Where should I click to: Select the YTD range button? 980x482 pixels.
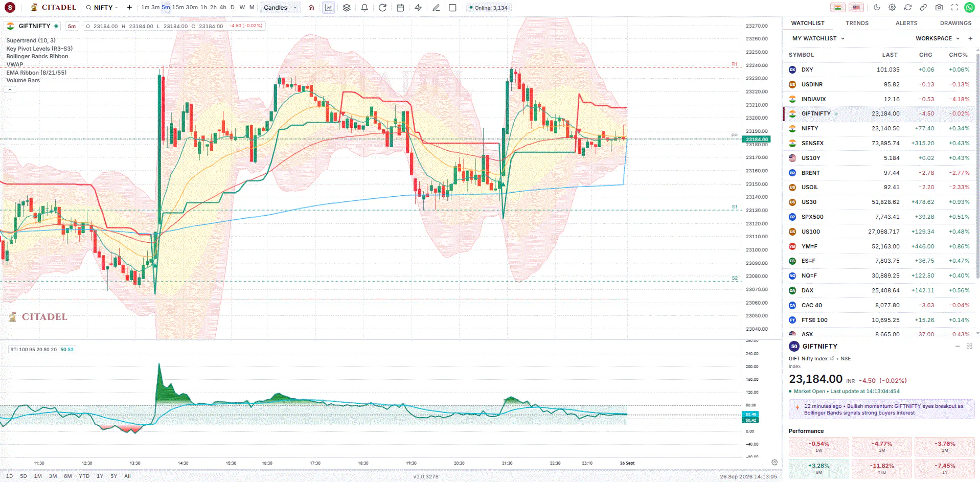coord(84,476)
